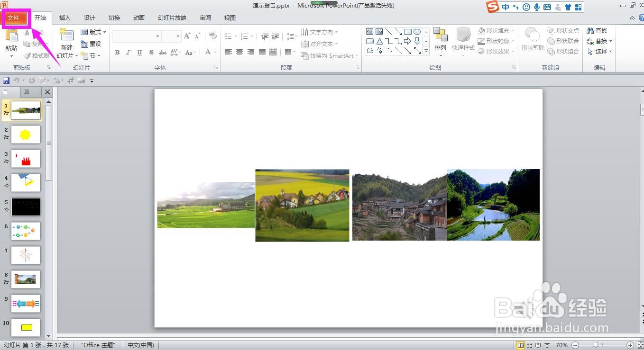Open the font size combo box
The height and width of the screenshot is (350, 644).
pyautogui.click(x=171, y=36)
